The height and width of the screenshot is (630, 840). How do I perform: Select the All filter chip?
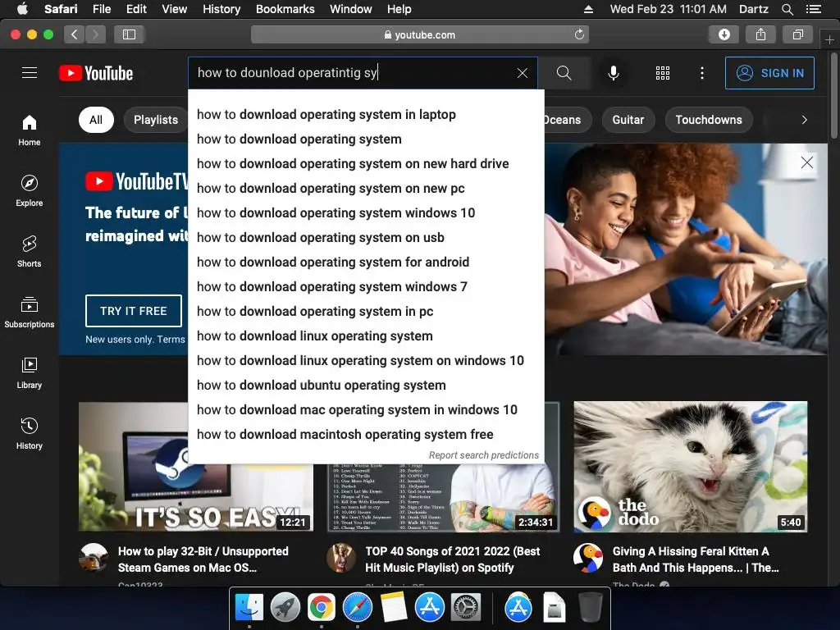96,120
